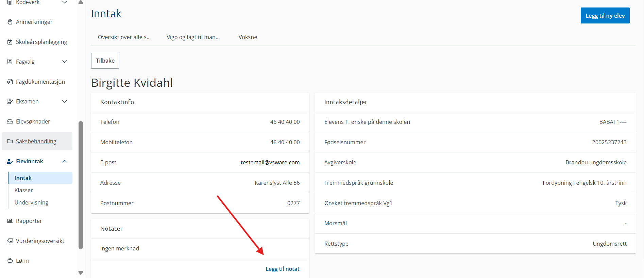
Task: Select the Inntak submenu item
Action: [x=40, y=178]
